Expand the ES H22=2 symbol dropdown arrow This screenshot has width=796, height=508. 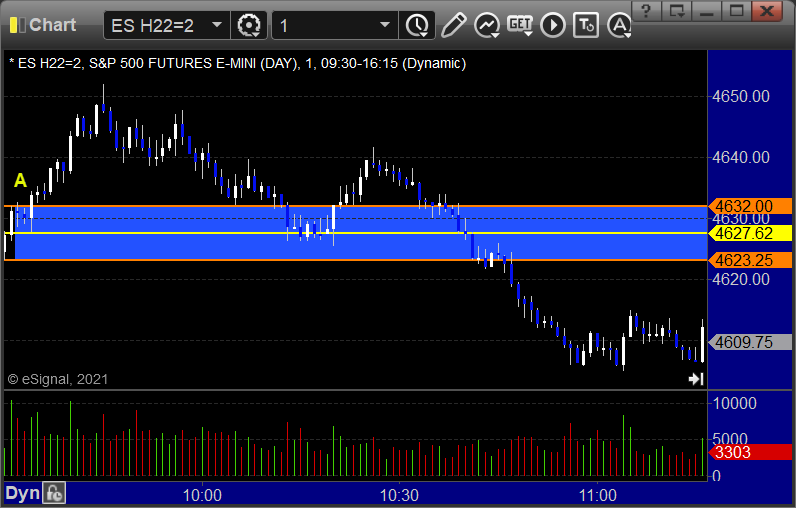217,24
